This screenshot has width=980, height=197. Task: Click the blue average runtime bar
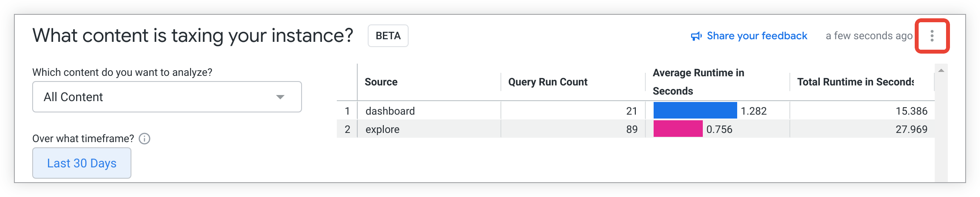click(695, 111)
